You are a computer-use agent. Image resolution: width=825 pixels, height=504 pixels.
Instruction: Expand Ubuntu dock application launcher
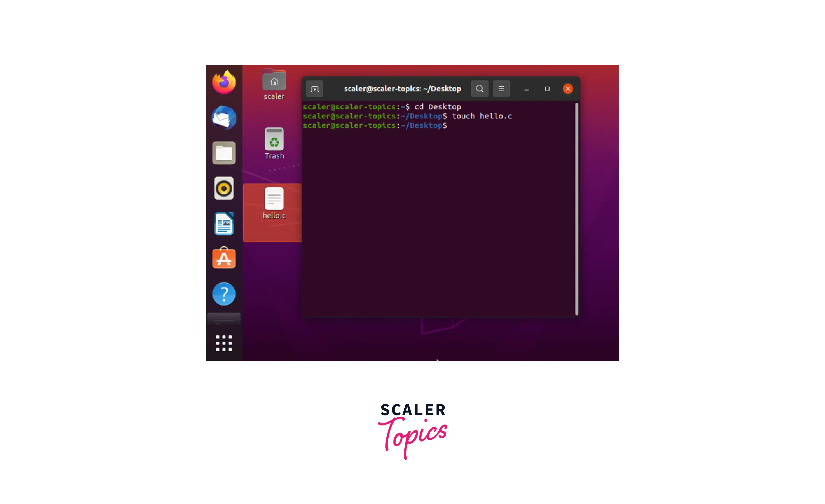[225, 342]
